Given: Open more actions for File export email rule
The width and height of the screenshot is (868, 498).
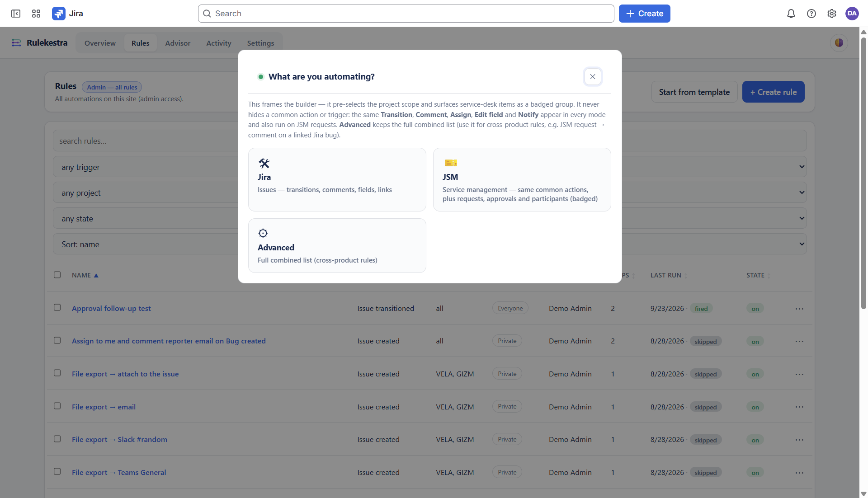Looking at the screenshot, I should [799, 407].
